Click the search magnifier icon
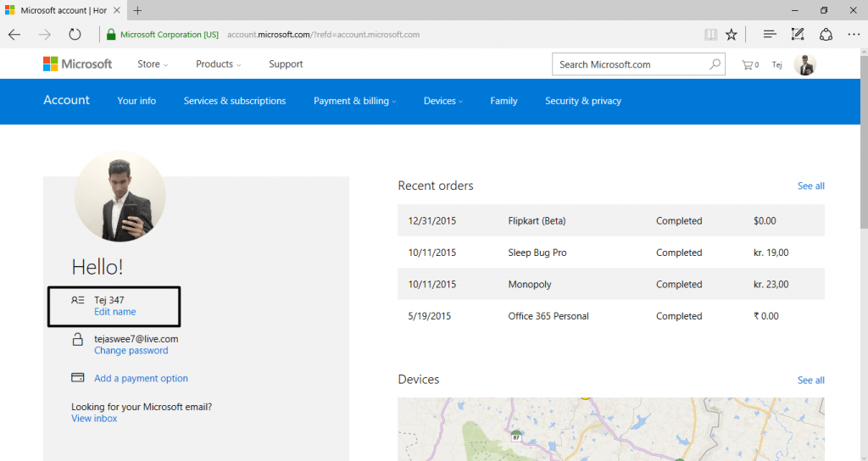Screen dimensions: 868x461 (715, 64)
